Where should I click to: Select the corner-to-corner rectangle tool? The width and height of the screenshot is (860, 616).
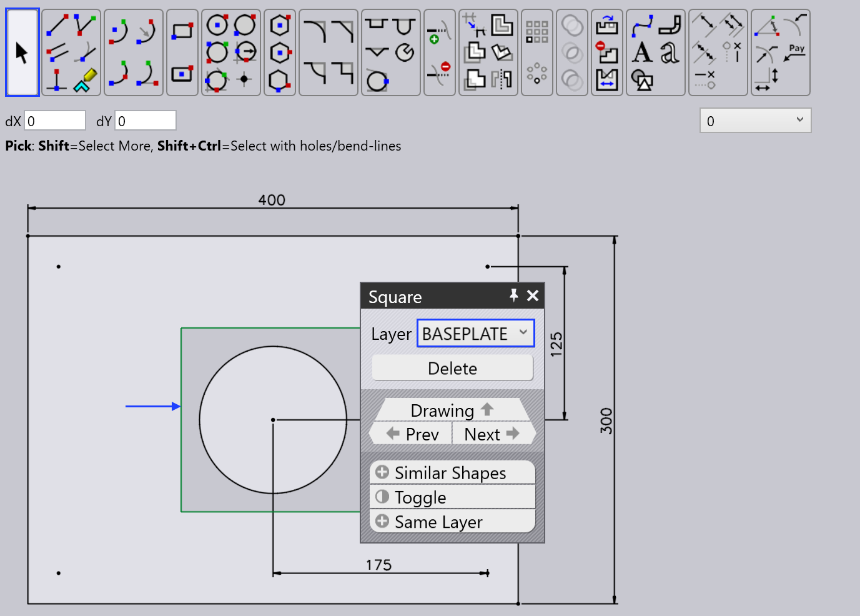coord(182,31)
